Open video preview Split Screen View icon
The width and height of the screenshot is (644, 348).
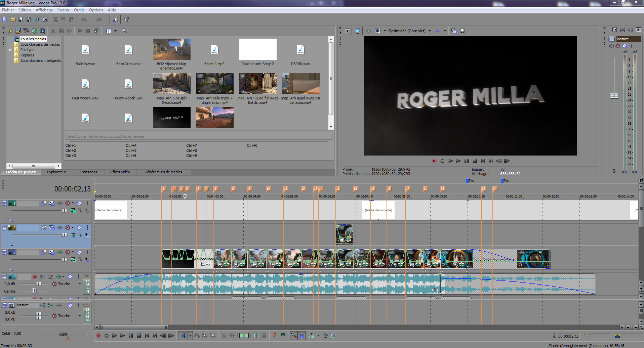378,31
